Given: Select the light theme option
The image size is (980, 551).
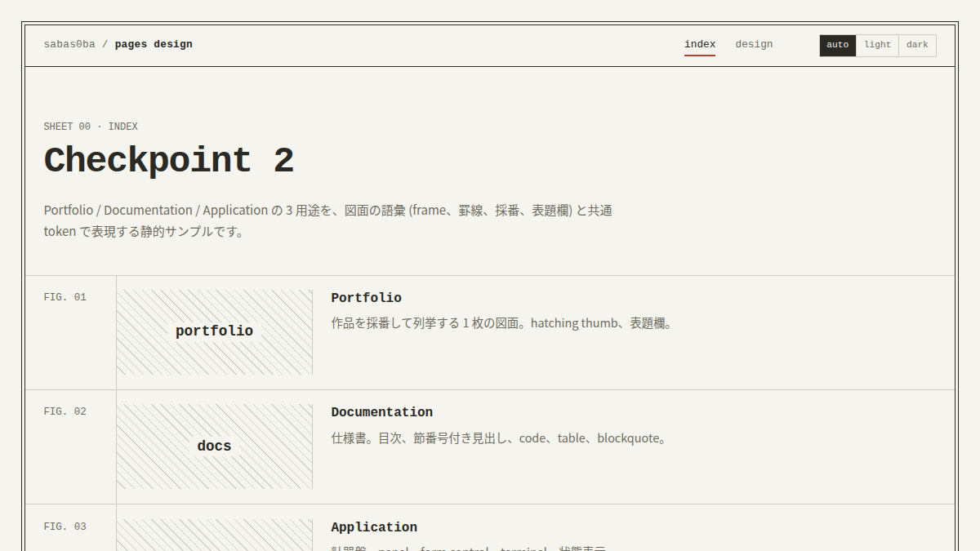Looking at the screenshot, I should coord(878,45).
